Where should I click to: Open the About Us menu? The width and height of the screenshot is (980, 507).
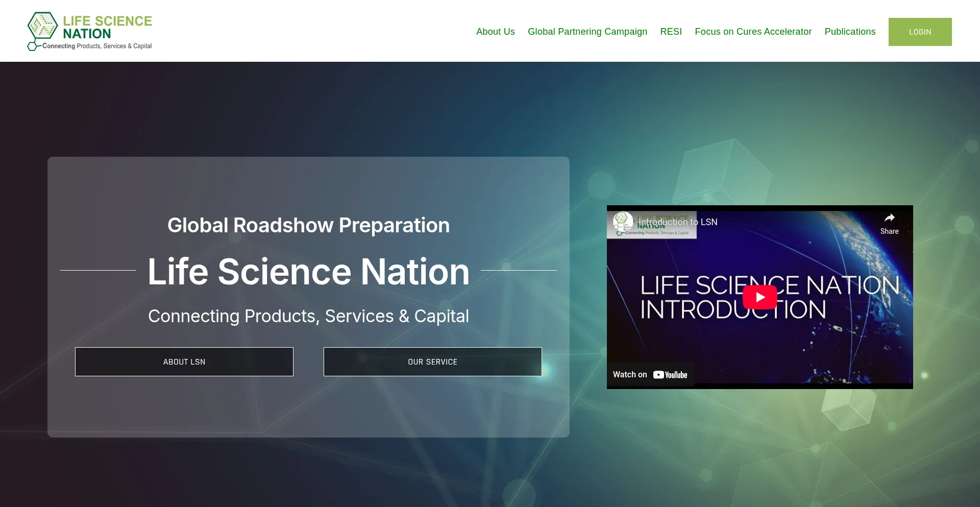[495, 32]
